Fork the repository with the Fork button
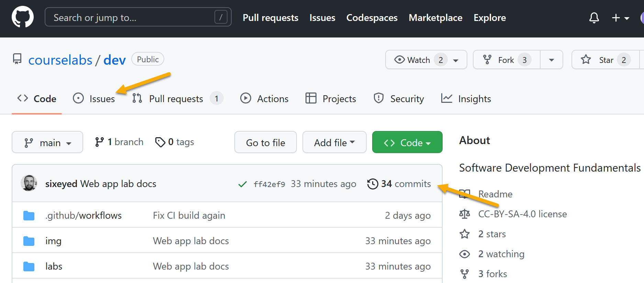This screenshot has height=283, width=644. (507, 60)
